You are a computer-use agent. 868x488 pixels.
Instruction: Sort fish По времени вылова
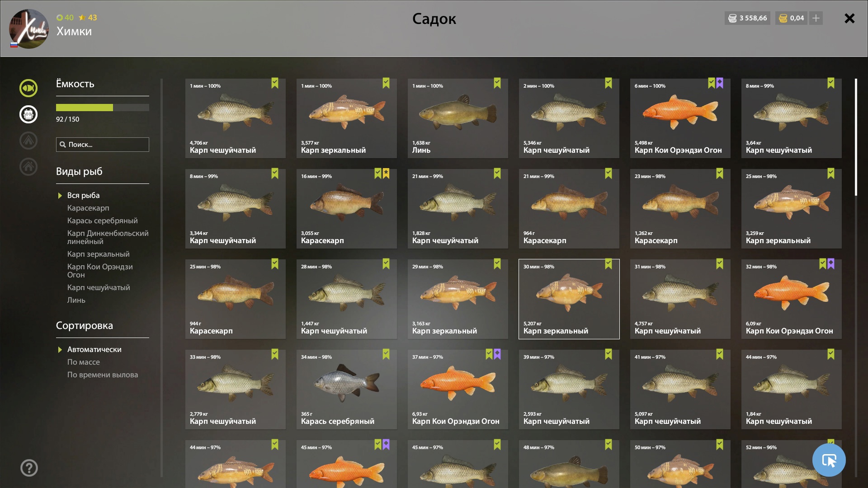point(103,375)
